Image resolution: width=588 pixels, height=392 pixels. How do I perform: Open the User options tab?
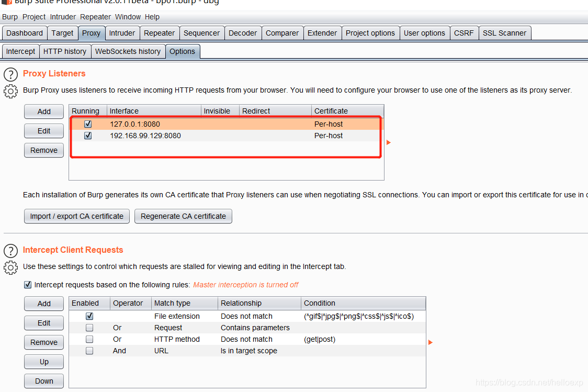(x=424, y=33)
